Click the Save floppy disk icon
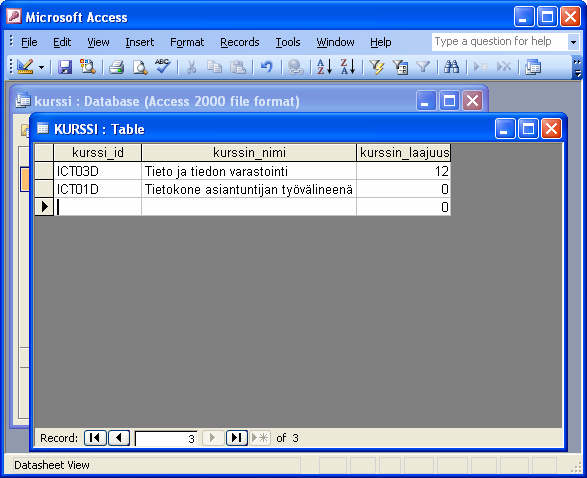 pos(65,67)
